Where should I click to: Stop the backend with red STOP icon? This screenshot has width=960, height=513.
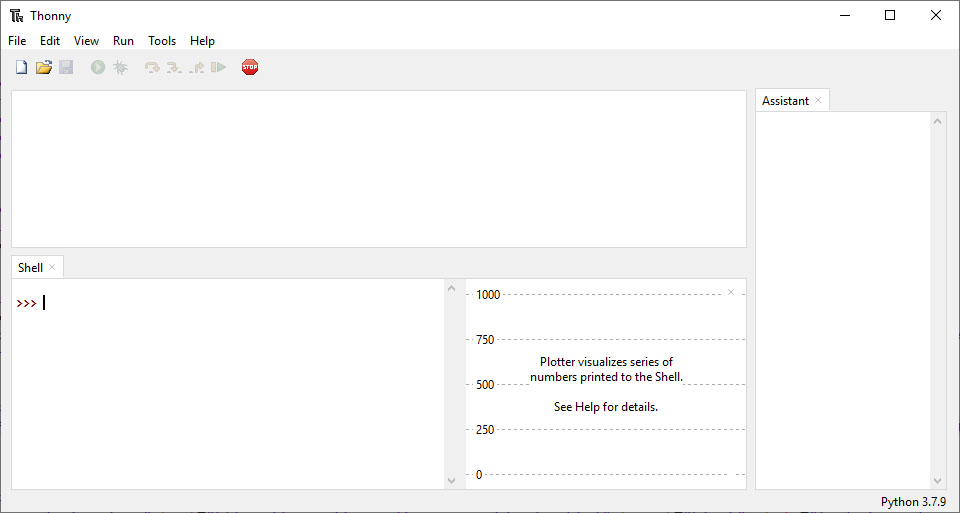tap(250, 67)
